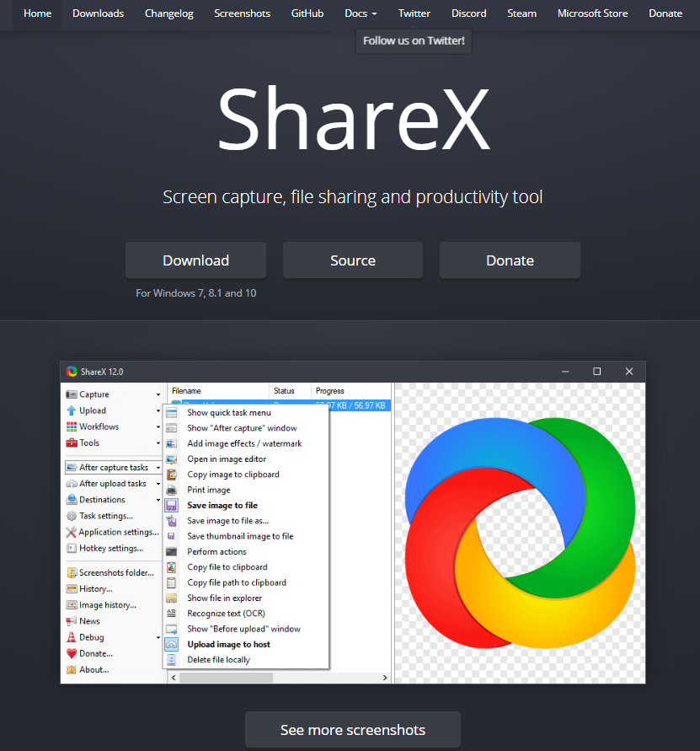Expand the Upload submenu arrow

coord(158,411)
